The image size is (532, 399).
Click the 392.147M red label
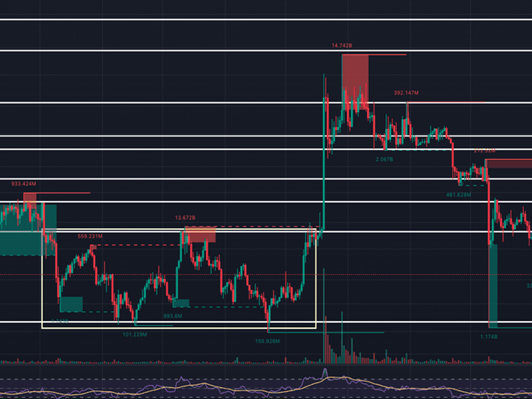406,93
